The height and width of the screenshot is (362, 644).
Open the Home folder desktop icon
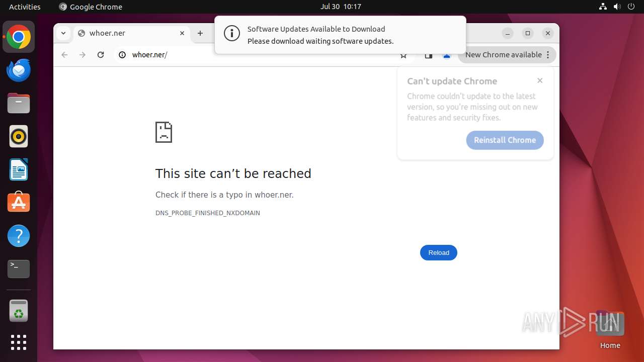point(610,329)
